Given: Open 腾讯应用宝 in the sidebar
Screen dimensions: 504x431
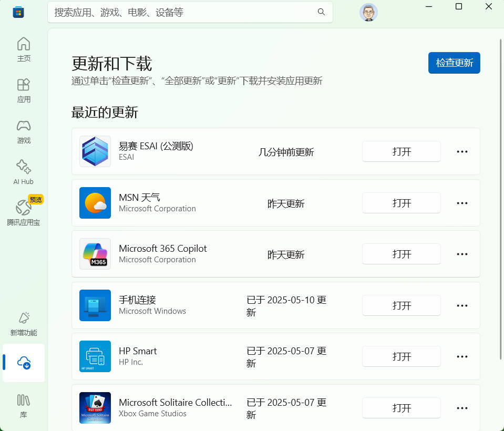Looking at the screenshot, I should tap(24, 212).
